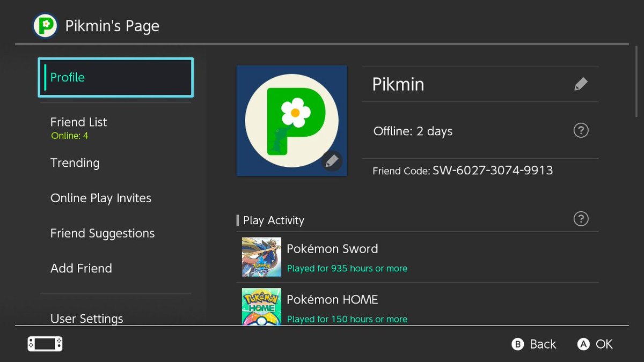This screenshot has width=644, height=362.
Task: View Friend Suggestions
Action: (102, 233)
